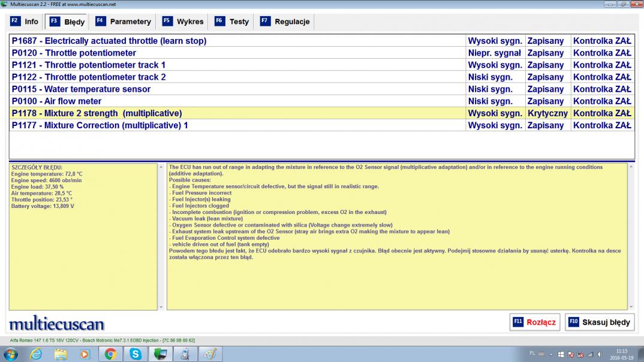
Task: Open Windows Media Player from taskbar
Action: 85,354
